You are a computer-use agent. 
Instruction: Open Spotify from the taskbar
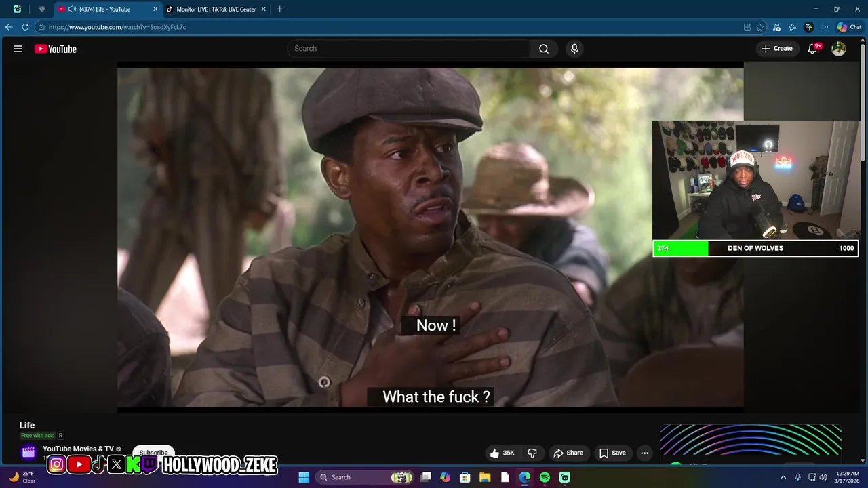(545, 477)
